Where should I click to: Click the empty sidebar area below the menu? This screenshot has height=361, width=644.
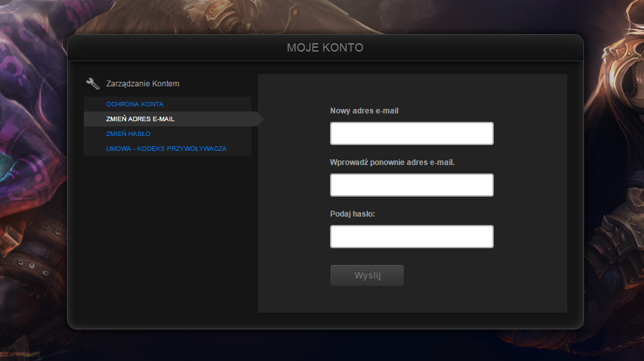tap(168, 234)
